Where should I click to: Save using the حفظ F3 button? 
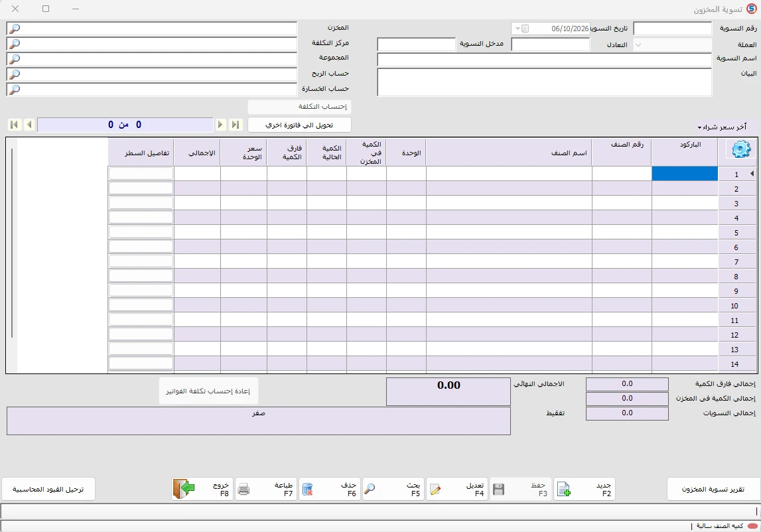(520, 490)
